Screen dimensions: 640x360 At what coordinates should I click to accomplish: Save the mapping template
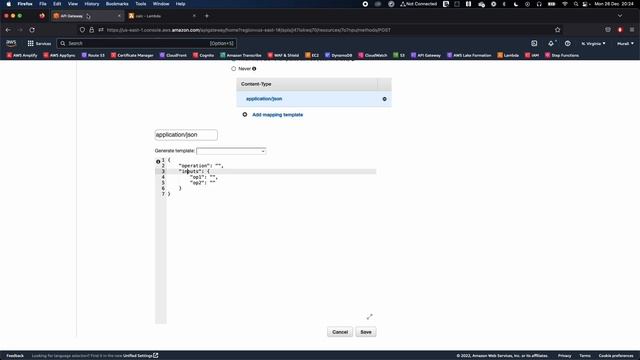(366, 332)
